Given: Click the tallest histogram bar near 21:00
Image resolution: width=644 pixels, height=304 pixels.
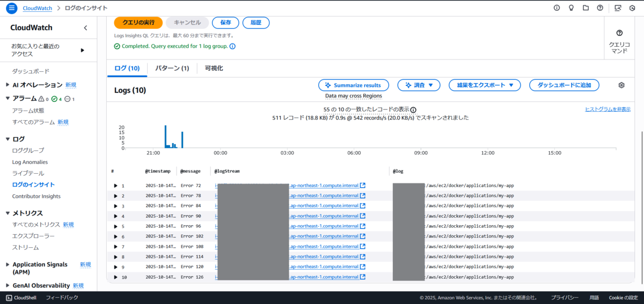Looking at the screenshot, I should tap(165, 136).
